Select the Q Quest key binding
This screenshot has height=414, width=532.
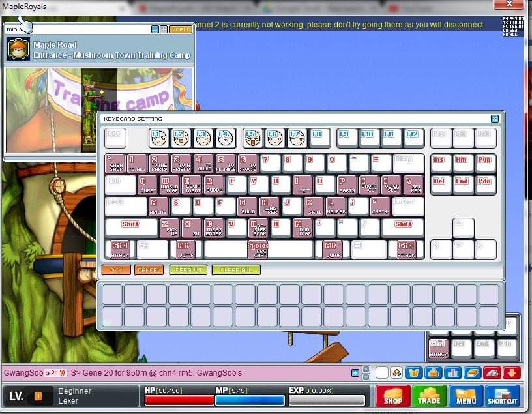[148, 185]
